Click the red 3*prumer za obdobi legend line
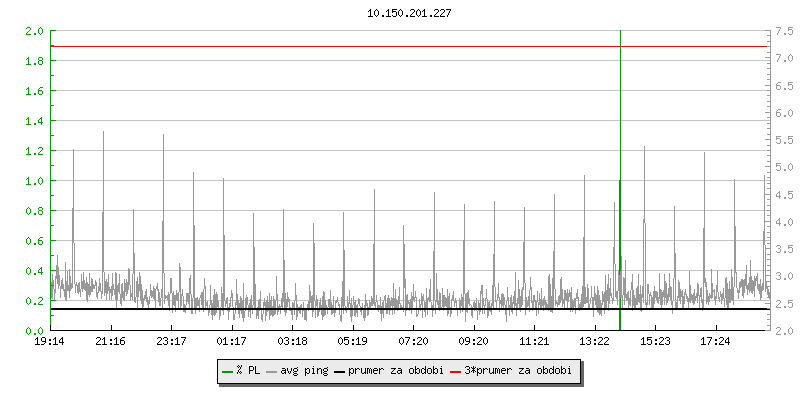Screen dimensions: 800x400 click(457, 370)
